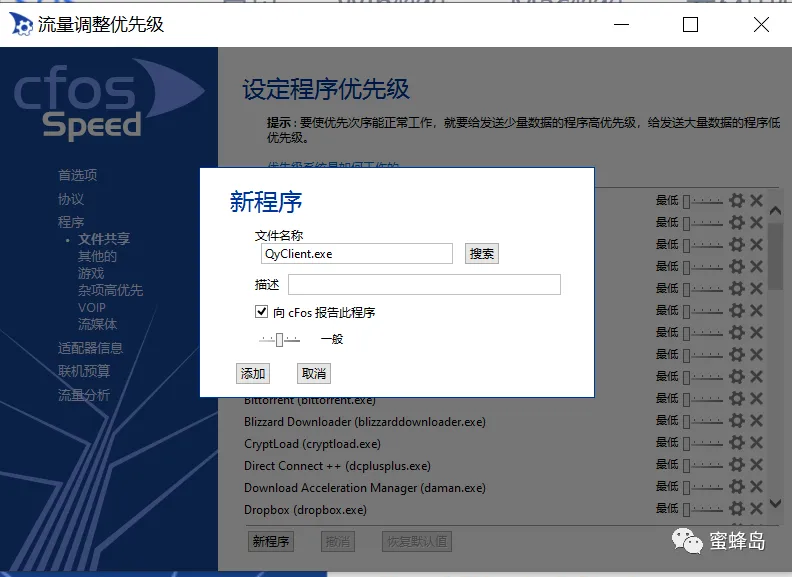This screenshot has width=792, height=577.
Task: Select 流媒体 category in sidebar
Action: pyautogui.click(x=97, y=324)
